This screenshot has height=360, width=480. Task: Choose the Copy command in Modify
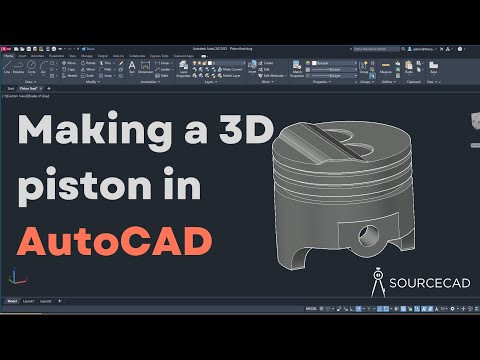(x=69, y=69)
